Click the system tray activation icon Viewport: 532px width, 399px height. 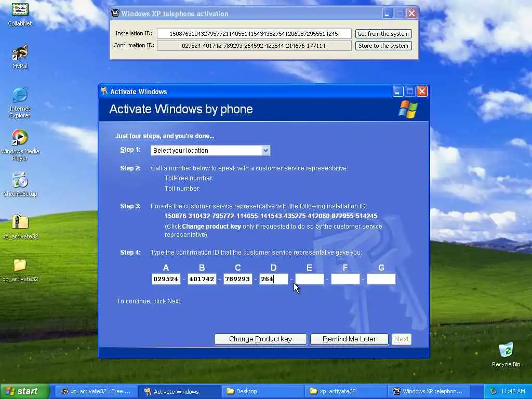tap(494, 391)
